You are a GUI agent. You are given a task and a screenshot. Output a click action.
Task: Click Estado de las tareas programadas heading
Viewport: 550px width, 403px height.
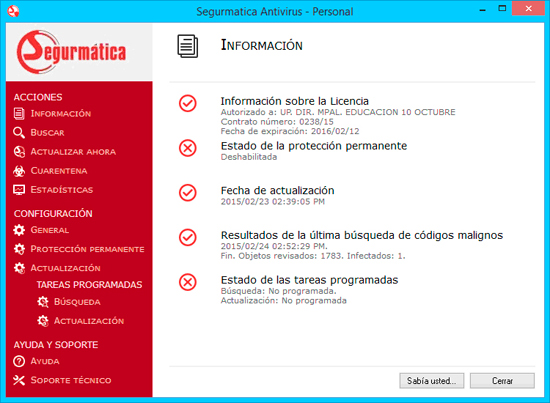point(309,280)
